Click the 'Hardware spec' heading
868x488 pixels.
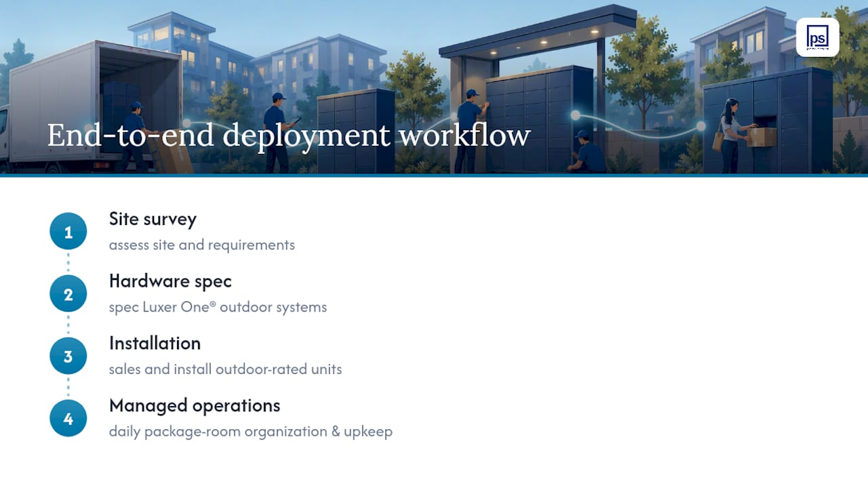[170, 281]
